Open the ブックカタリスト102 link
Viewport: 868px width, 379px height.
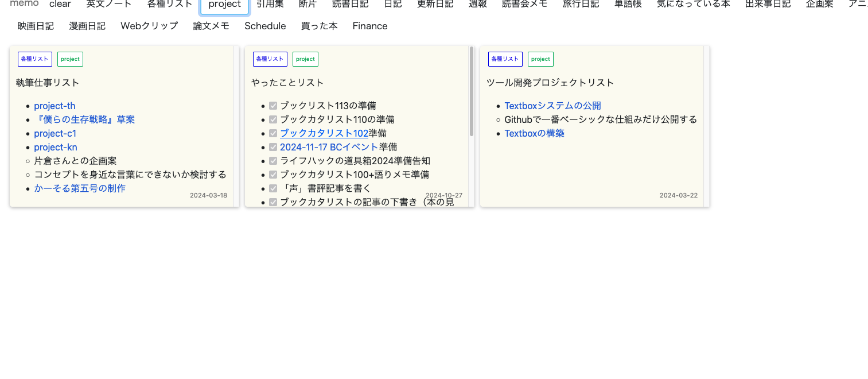click(x=324, y=133)
